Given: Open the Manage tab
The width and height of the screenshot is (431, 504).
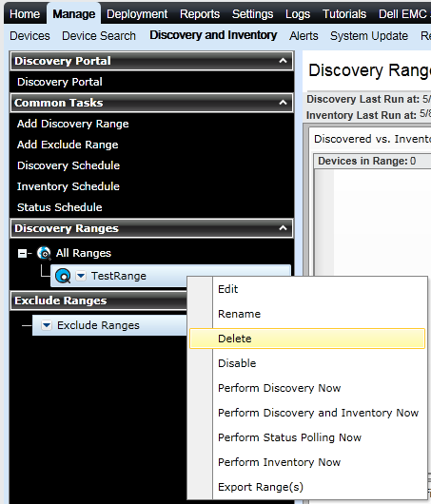Looking at the screenshot, I should [x=73, y=14].
